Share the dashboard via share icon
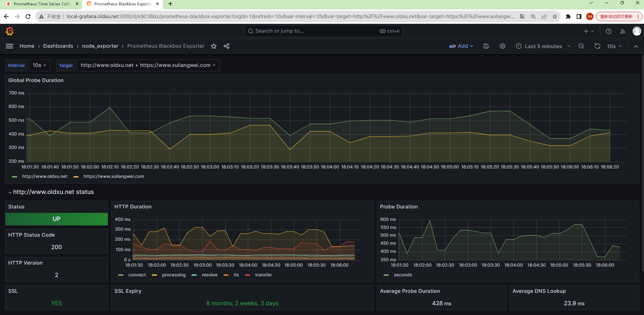The height and width of the screenshot is (315, 644). (227, 46)
